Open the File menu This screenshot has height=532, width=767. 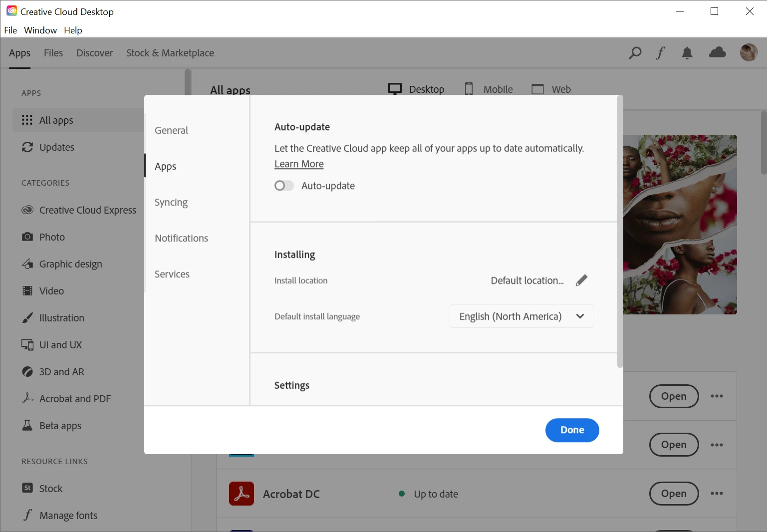[x=10, y=30]
